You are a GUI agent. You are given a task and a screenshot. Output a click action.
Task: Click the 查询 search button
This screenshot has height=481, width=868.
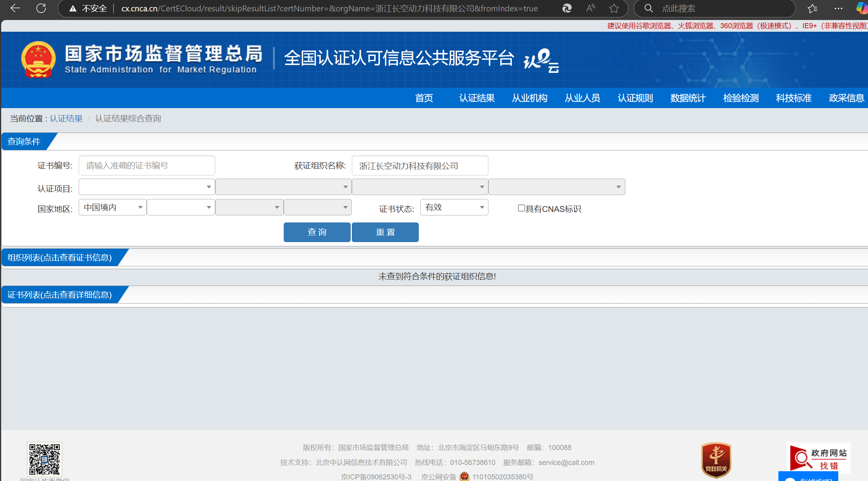point(317,232)
